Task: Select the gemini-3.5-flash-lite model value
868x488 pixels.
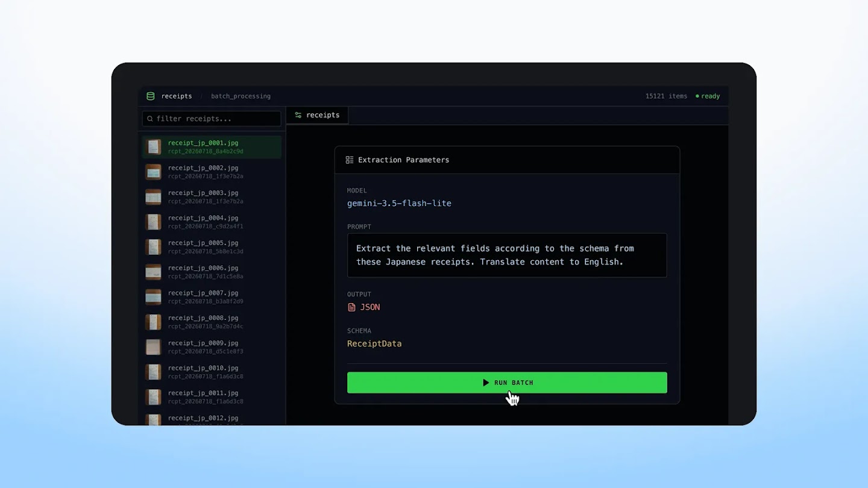Action: pyautogui.click(x=399, y=204)
